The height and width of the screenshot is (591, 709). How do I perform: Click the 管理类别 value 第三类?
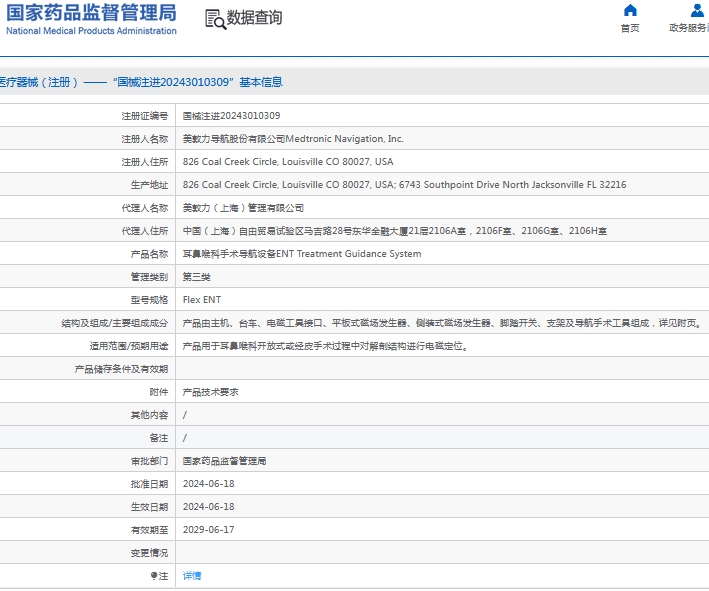point(196,277)
